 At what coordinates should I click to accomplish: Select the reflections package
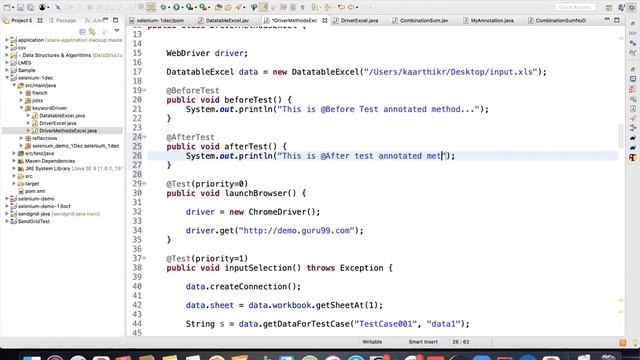point(44,138)
